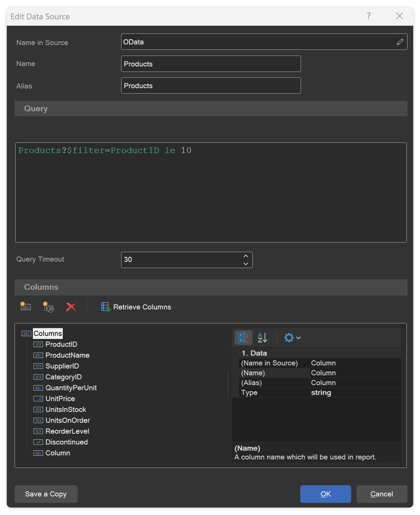Click OK to confirm data source changes
This screenshot has width=420, height=515.
tap(325, 494)
